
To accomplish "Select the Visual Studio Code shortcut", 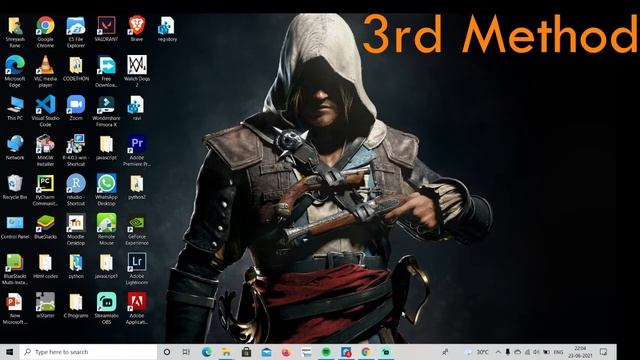I will (45, 111).
